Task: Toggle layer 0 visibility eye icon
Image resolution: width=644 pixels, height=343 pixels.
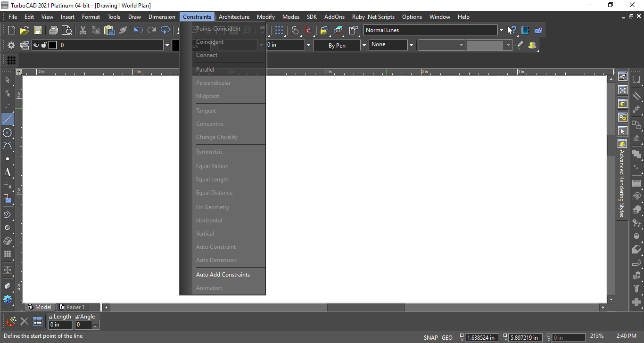Action: click(36, 45)
